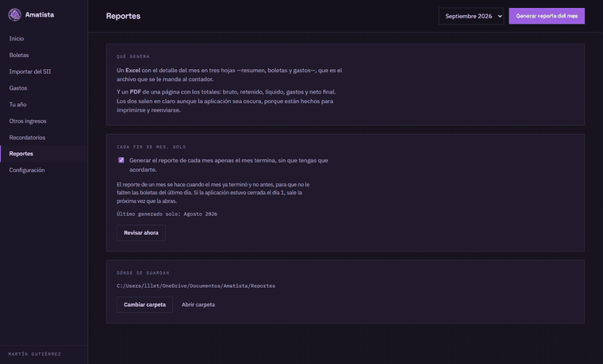Click the Amatista gem logo icon
Image resolution: width=603 pixels, height=364 pixels.
pos(14,15)
